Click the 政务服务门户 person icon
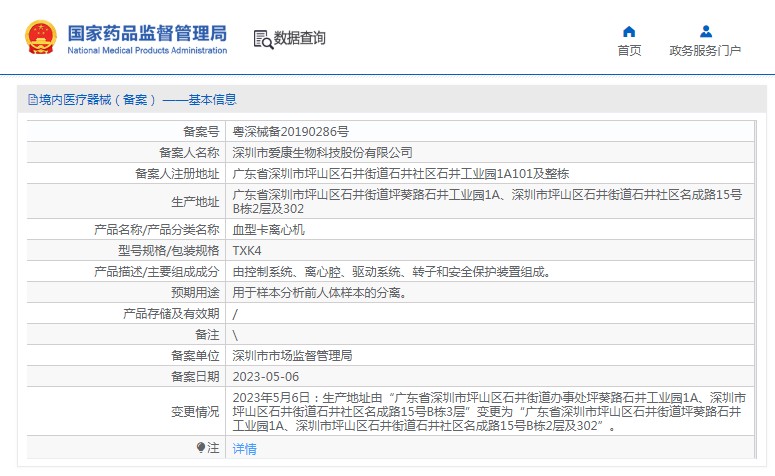The height and width of the screenshot is (476, 775). click(706, 32)
